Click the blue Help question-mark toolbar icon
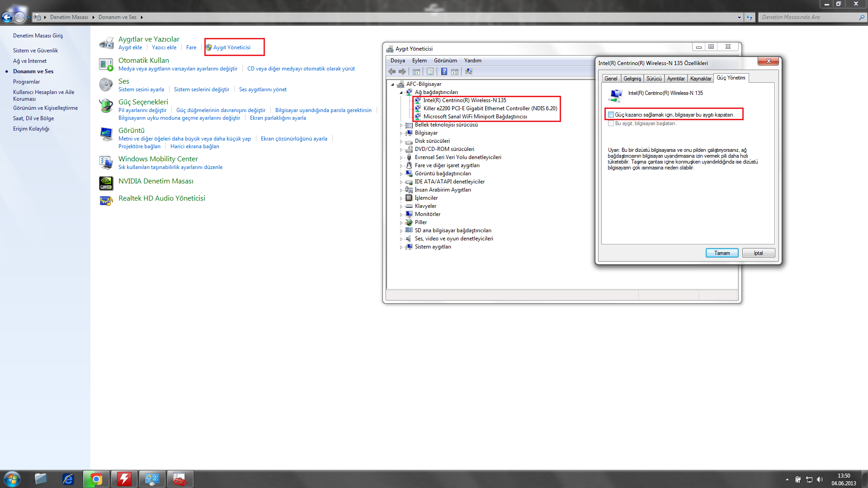 click(444, 71)
